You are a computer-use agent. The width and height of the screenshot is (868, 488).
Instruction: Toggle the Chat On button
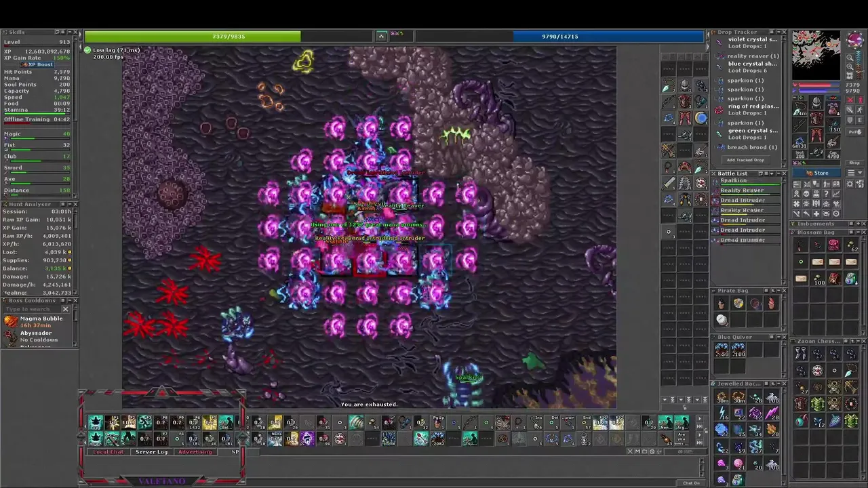coord(692,483)
